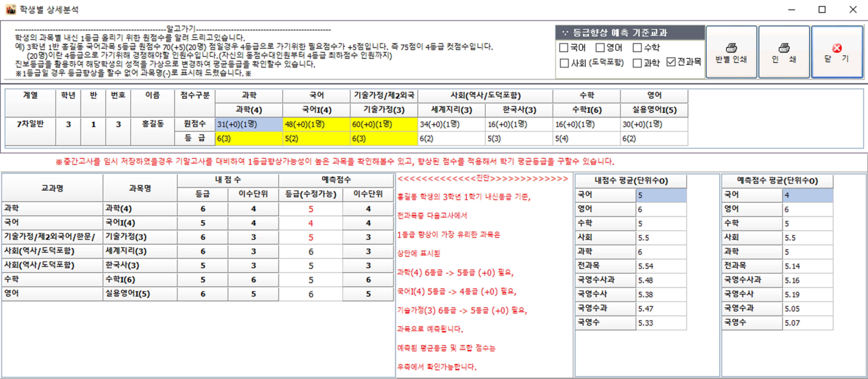Click the 인쇄 printer icon
This screenshot has height=379, width=868.
784,48
